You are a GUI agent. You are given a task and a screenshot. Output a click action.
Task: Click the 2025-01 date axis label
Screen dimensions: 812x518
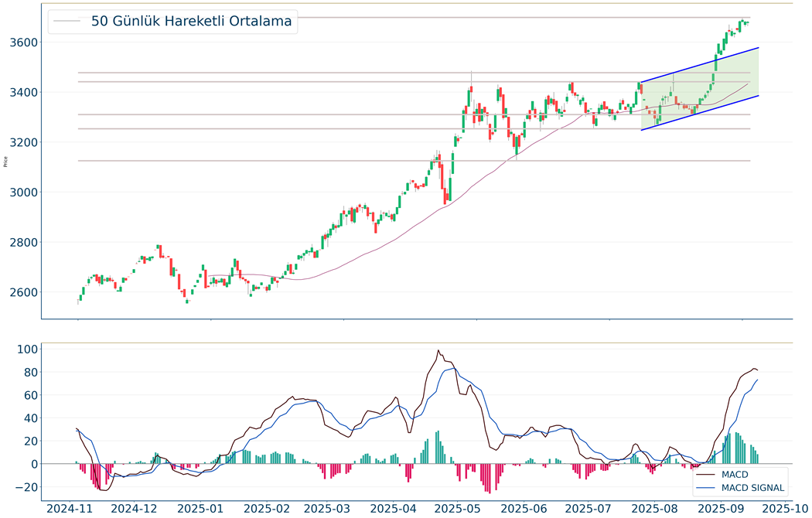click(201, 509)
